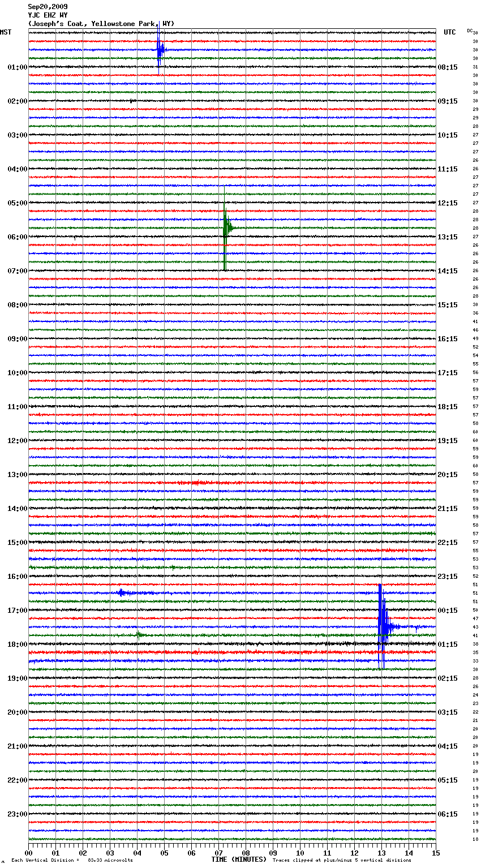Image resolution: width=481 pixels, height=868 pixels.
Task: Click the 05 minute axis tick label
Action: [x=164, y=853]
